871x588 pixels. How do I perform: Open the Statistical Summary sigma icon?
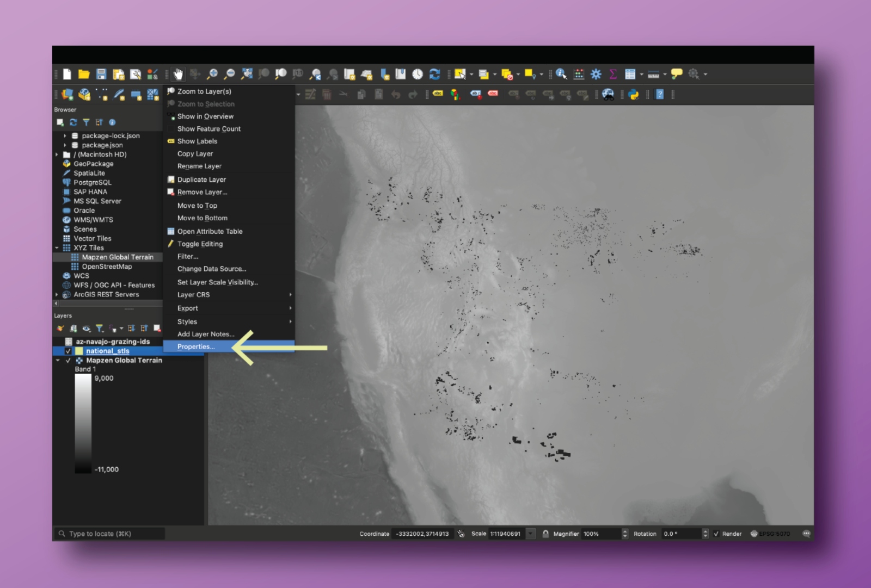613,74
